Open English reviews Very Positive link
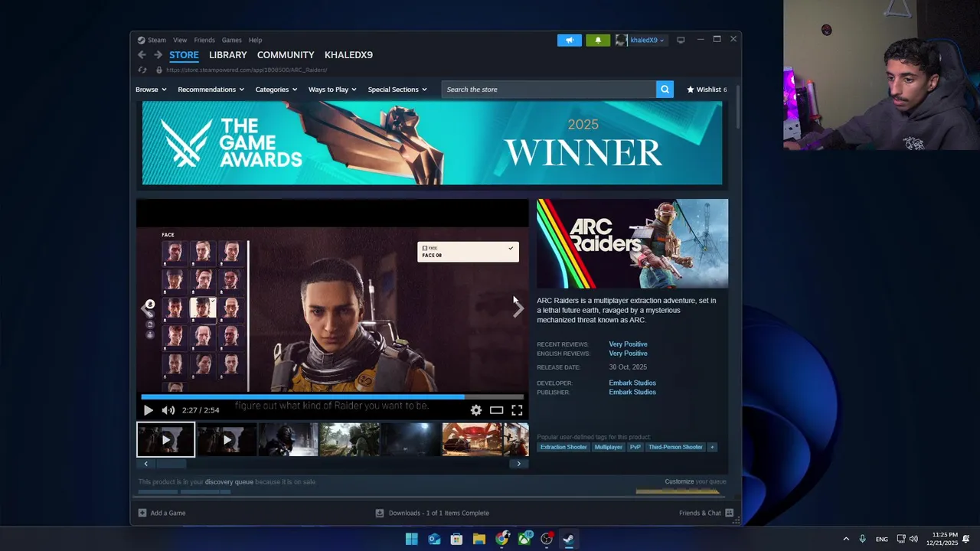This screenshot has height=551, width=980. click(628, 354)
